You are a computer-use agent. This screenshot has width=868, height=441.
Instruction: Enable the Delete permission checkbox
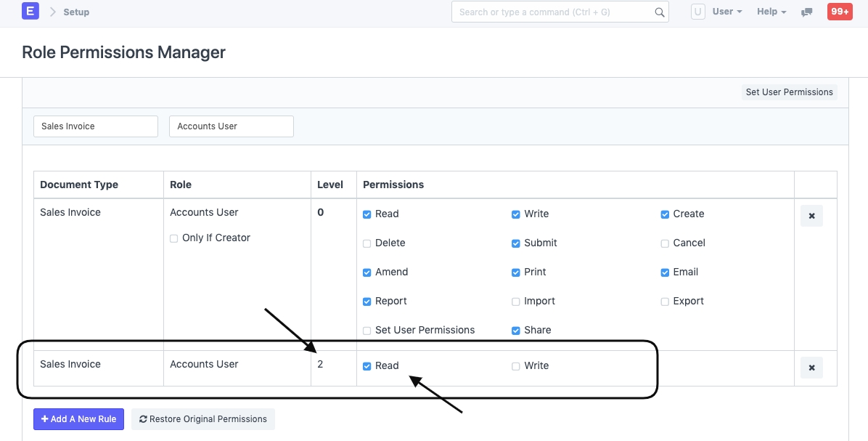(367, 243)
